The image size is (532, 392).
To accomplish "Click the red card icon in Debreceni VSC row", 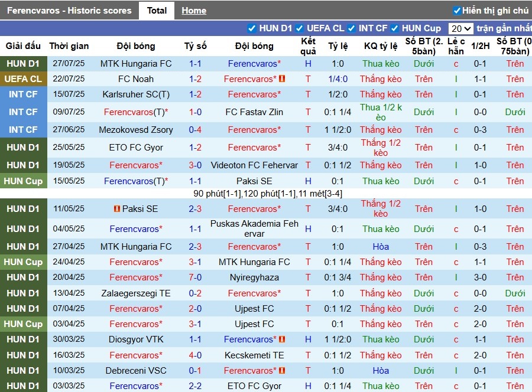I will tap(282, 370).
